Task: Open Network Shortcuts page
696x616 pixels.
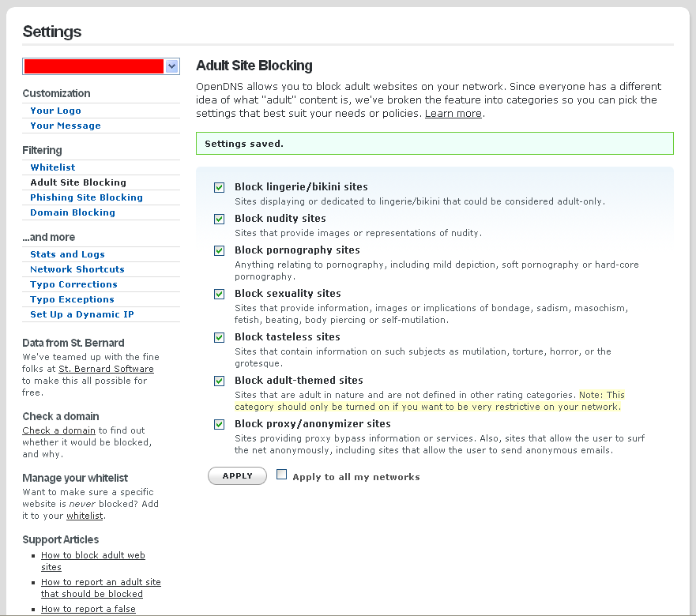Action: [x=77, y=269]
